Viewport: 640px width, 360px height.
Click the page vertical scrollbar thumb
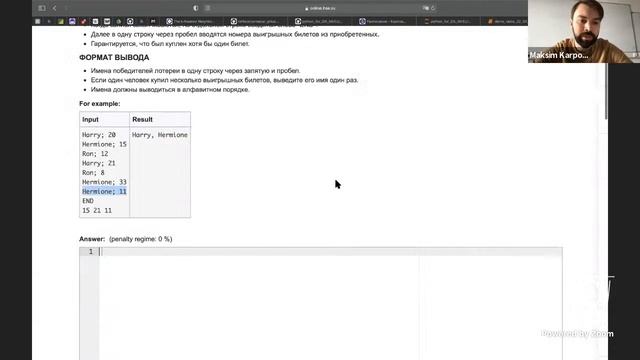coord(606,91)
